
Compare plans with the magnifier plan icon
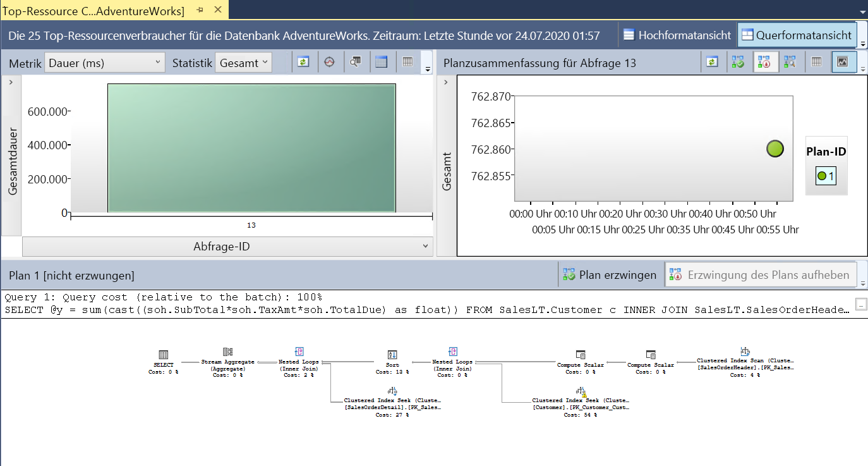pos(790,62)
